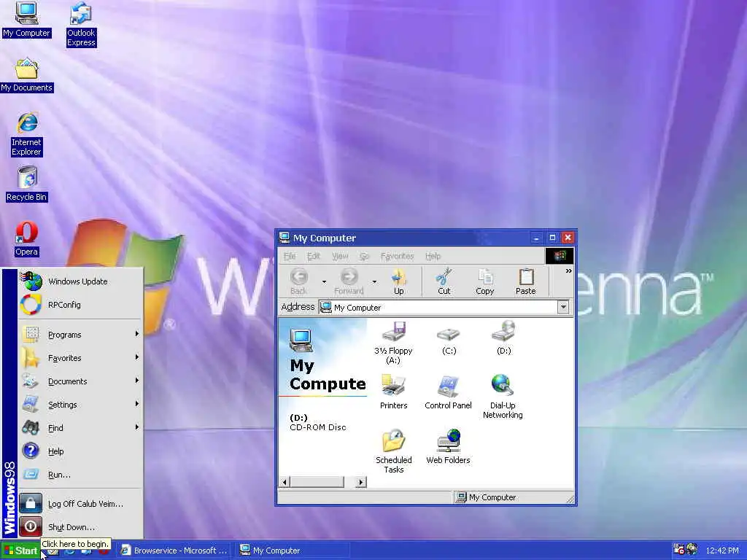
Task: Click the info pane horizontal scrollbar thumb
Action: coord(317,482)
